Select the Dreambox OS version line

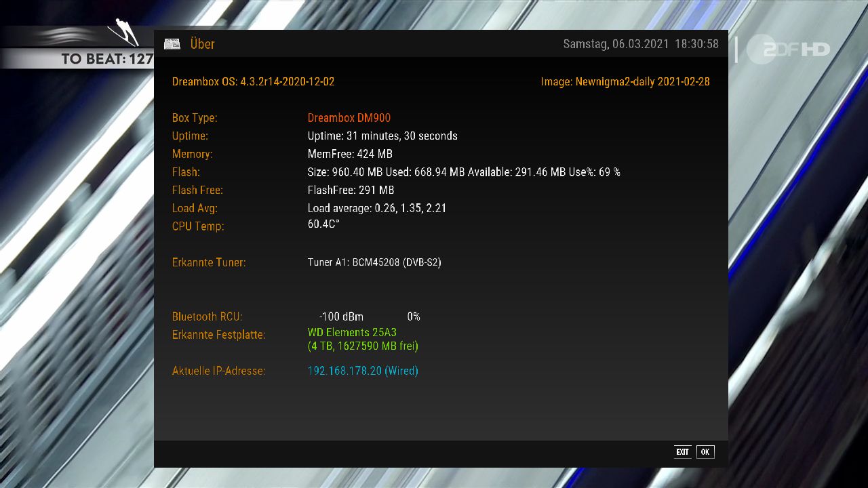coord(253,81)
